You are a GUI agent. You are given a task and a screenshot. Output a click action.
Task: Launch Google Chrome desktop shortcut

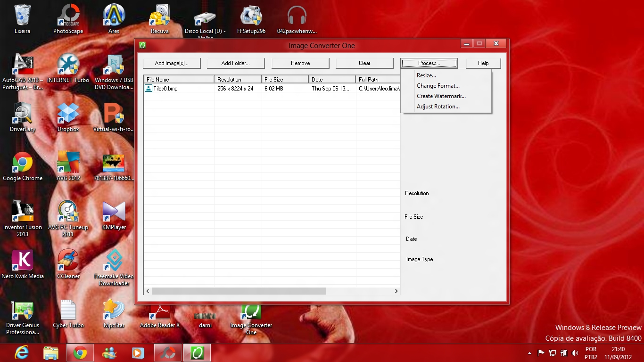coord(22,166)
